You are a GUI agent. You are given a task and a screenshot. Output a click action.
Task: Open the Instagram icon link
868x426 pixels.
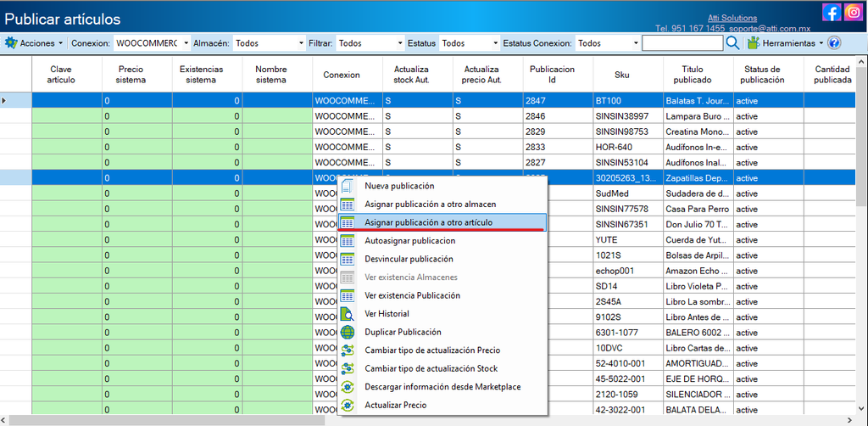853,12
